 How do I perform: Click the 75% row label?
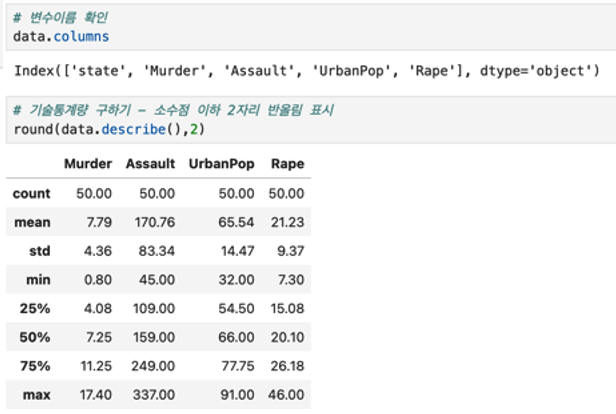tap(37, 366)
